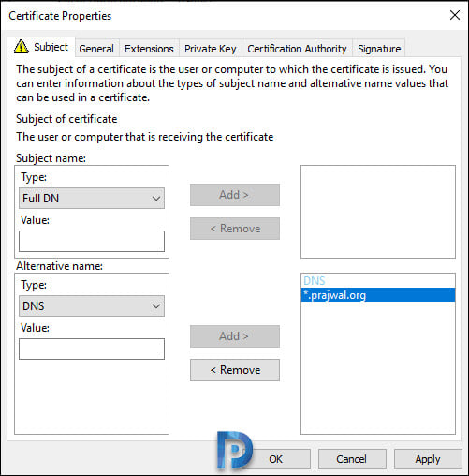This screenshot has height=476, width=469.
Task: Cancel the certificate properties changes
Action: (352, 459)
